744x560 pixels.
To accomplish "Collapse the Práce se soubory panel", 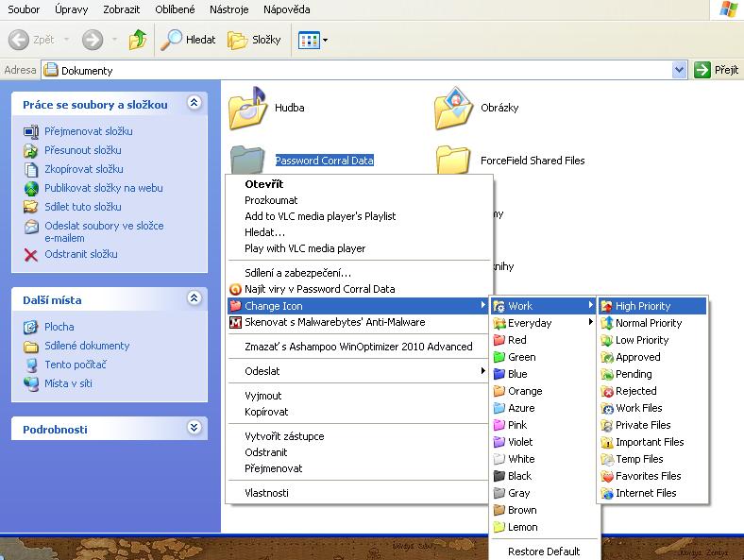I will pyautogui.click(x=194, y=104).
